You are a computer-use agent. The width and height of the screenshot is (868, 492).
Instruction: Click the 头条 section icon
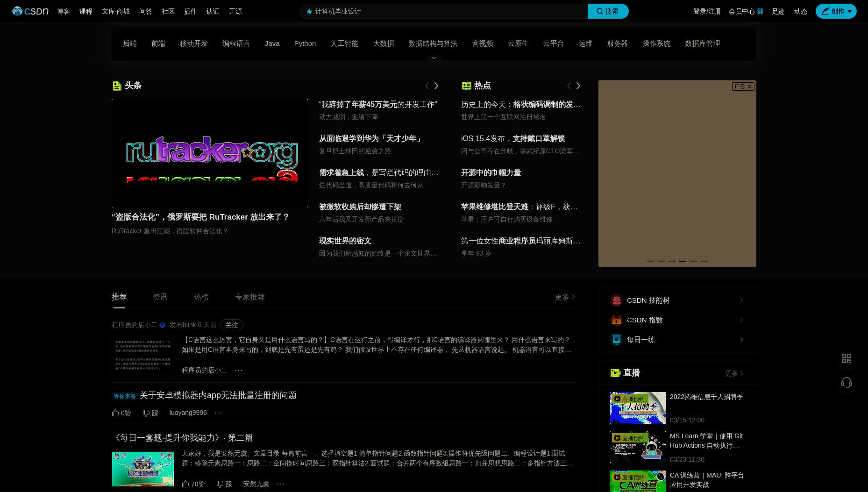[117, 86]
